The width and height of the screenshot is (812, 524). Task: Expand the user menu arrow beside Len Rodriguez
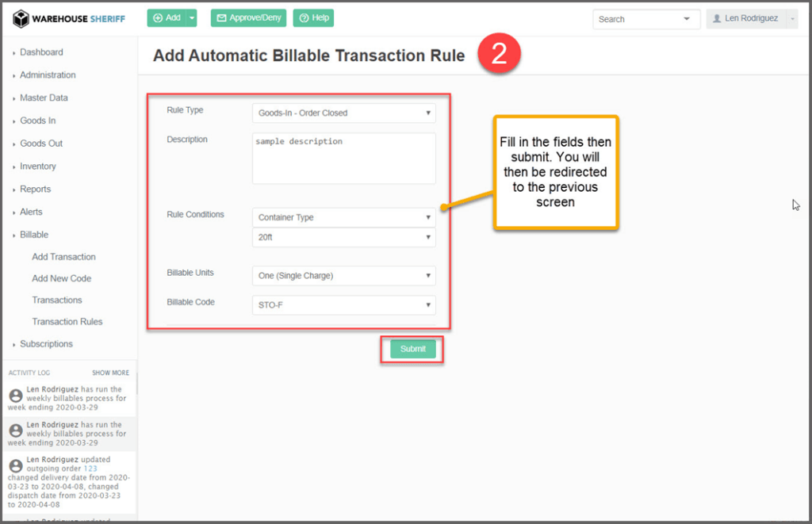[x=791, y=19]
